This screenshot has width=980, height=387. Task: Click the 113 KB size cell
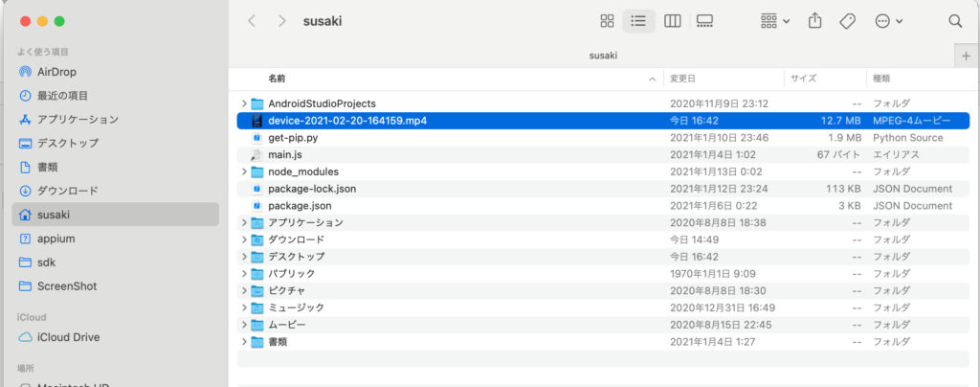point(844,188)
